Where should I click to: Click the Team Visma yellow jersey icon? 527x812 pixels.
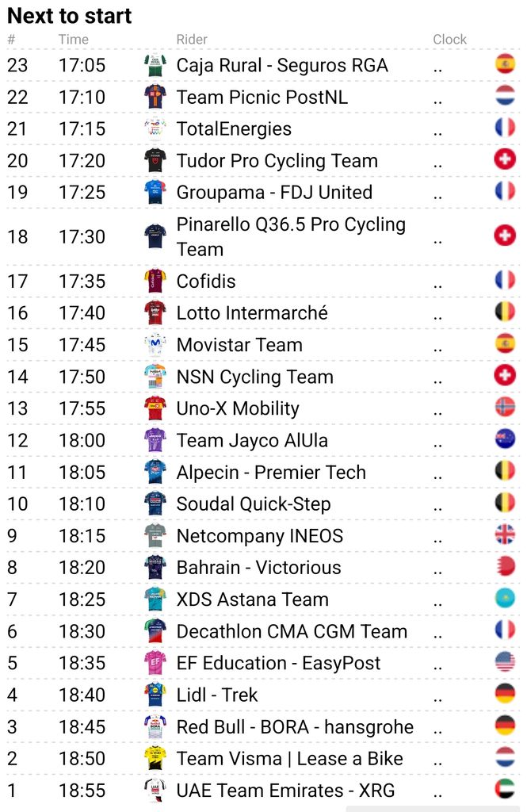pyautogui.click(x=155, y=758)
